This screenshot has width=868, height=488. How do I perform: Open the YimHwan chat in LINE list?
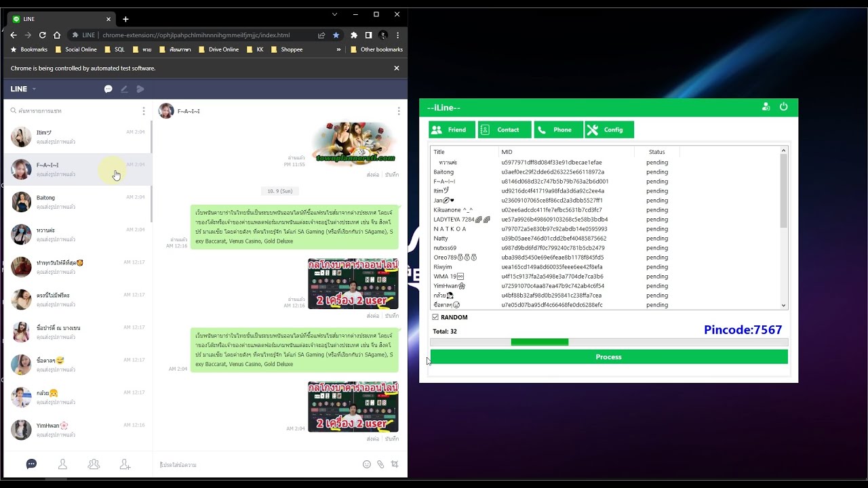coord(78,430)
